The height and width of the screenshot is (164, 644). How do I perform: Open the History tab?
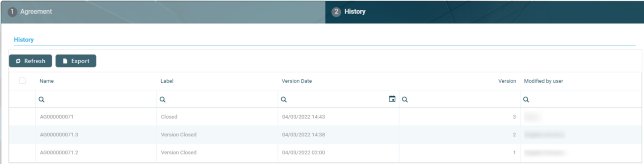click(x=355, y=12)
